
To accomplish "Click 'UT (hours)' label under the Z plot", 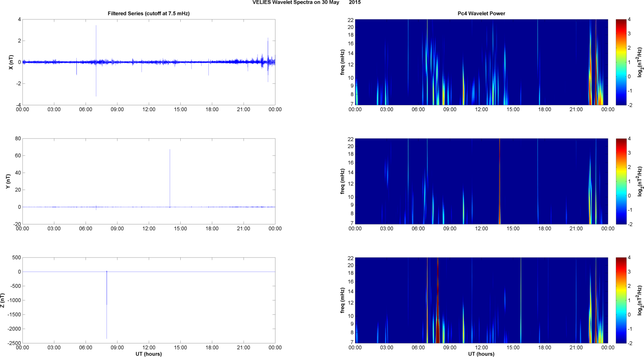I will [x=148, y=354].
